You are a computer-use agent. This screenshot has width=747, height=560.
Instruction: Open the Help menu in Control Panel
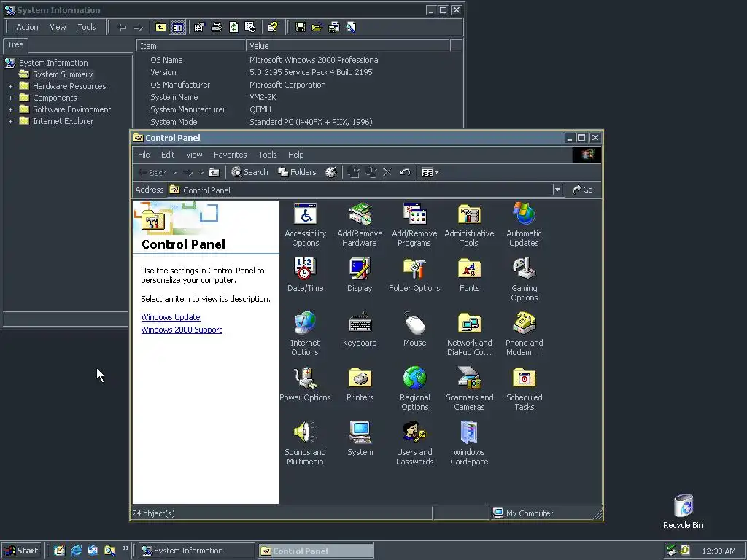(x=296, y=155)
